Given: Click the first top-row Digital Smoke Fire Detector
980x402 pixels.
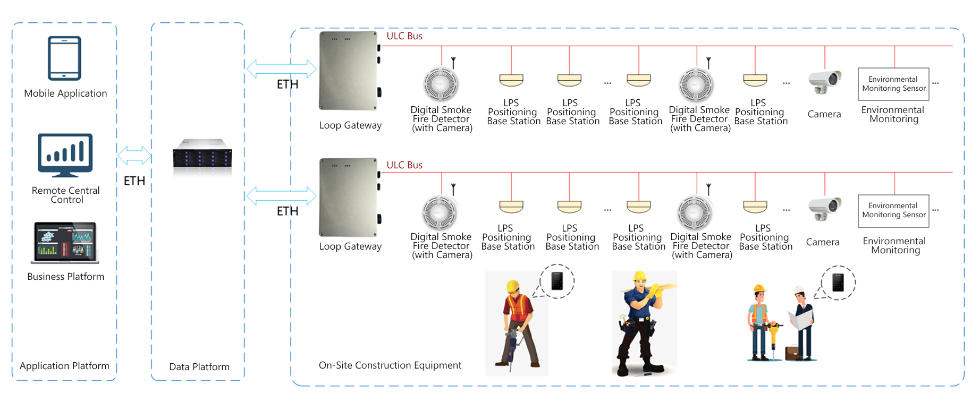Looking at the screenshot, I should (x=441, y=84).
